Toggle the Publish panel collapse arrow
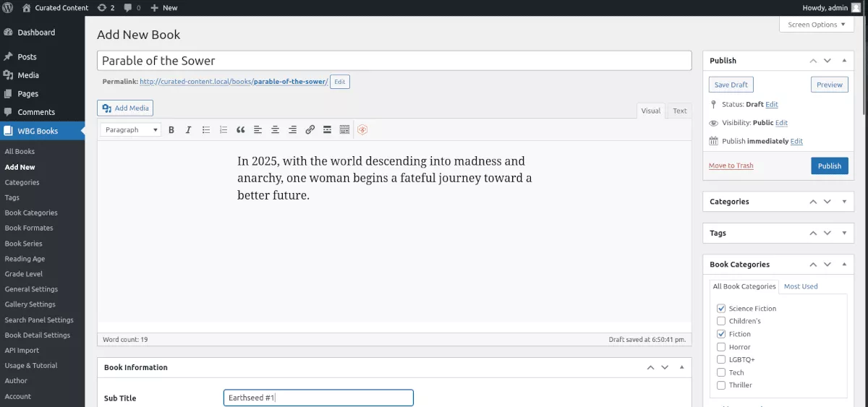868x407 pixels. coord(844,61)
